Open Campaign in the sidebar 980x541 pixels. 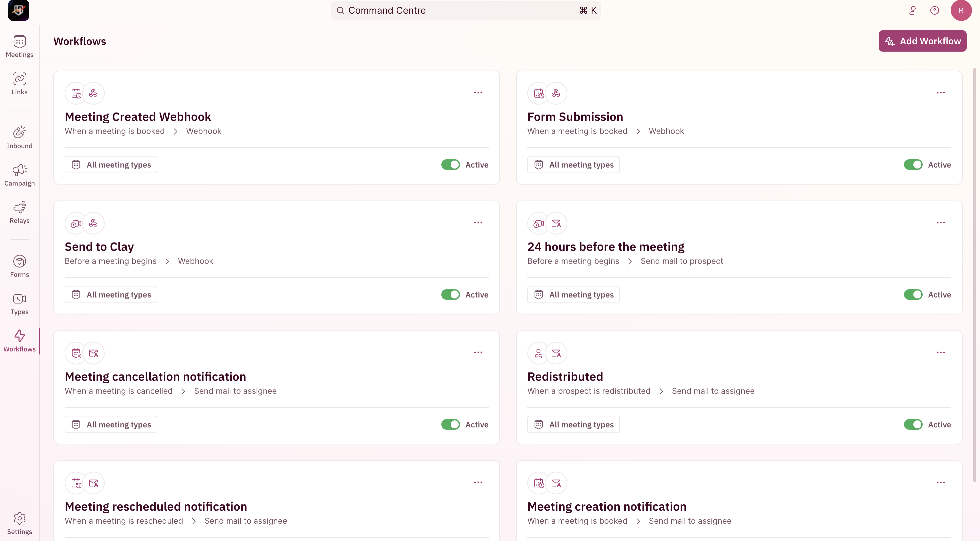click(19, 175)
